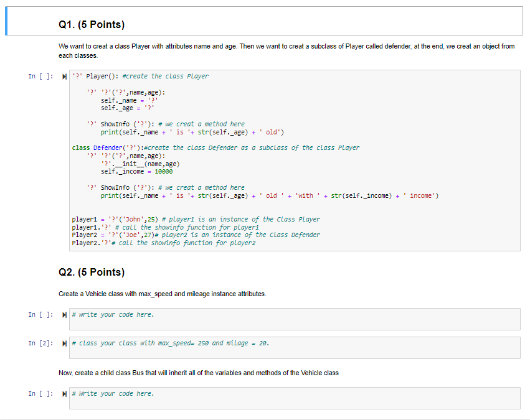
Task: Run the Q1 Player class code cell
Action: point(64,76)
